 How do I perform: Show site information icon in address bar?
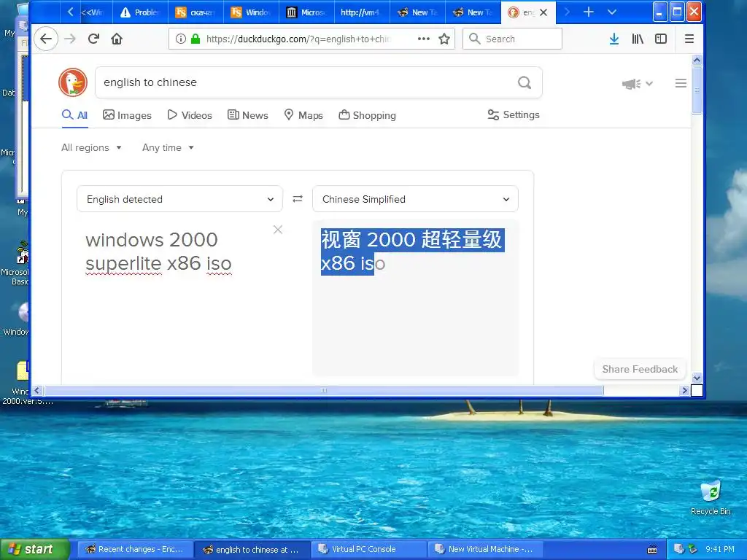point(181,39)
